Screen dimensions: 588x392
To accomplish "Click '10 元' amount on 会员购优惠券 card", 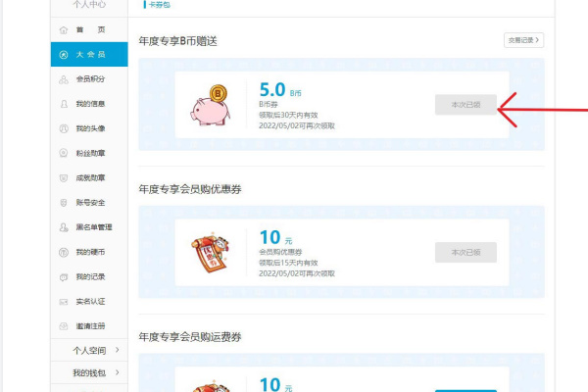I will pyautogui.click(x=275, y=238).
